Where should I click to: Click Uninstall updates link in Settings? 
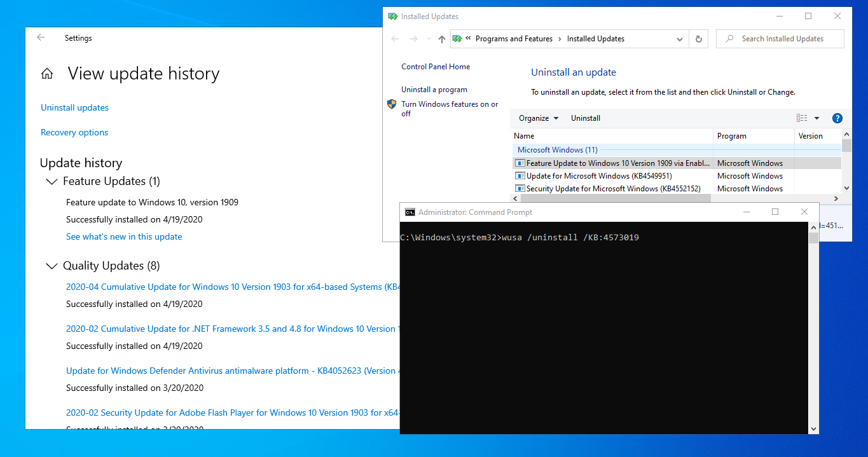[x=74, y=107]
